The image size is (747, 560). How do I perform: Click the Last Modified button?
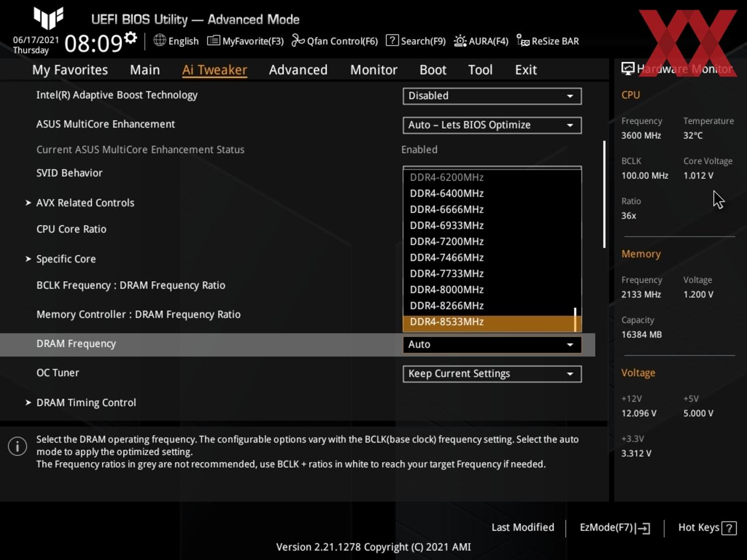(x=523, y=528)
